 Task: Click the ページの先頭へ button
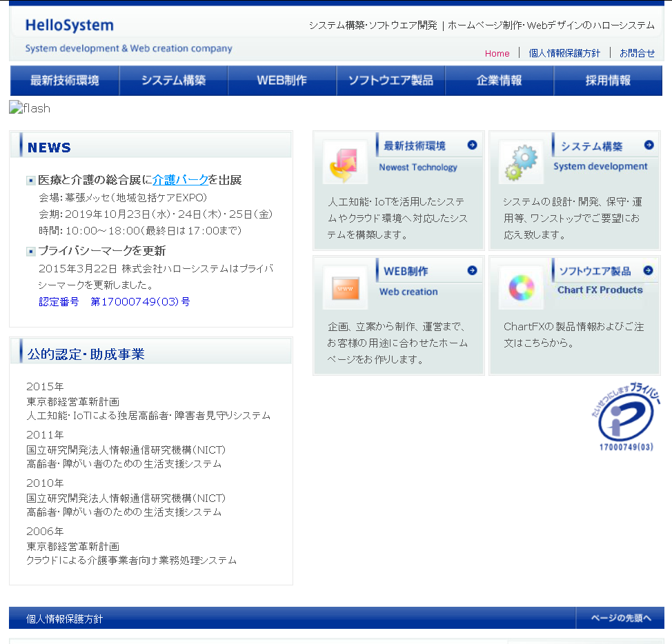(x=620, y=618)
